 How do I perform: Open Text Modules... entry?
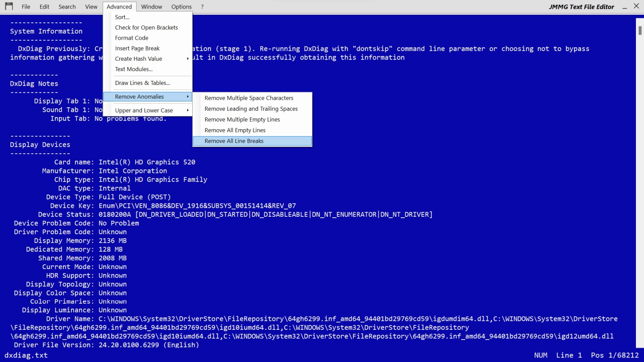(x=134, y=69)
